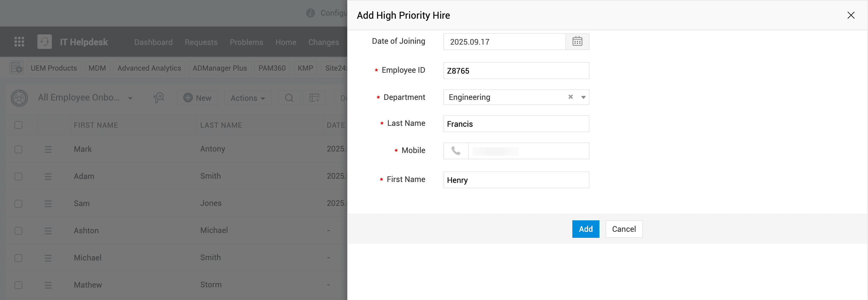Click the info icon near Configure
This screenshot has width=868, height=300.
[x=310, y=13]
